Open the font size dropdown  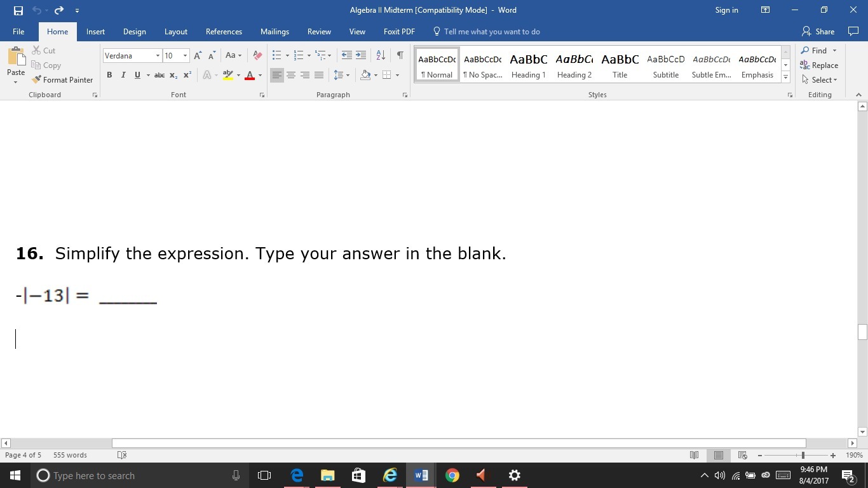(185, 56)
